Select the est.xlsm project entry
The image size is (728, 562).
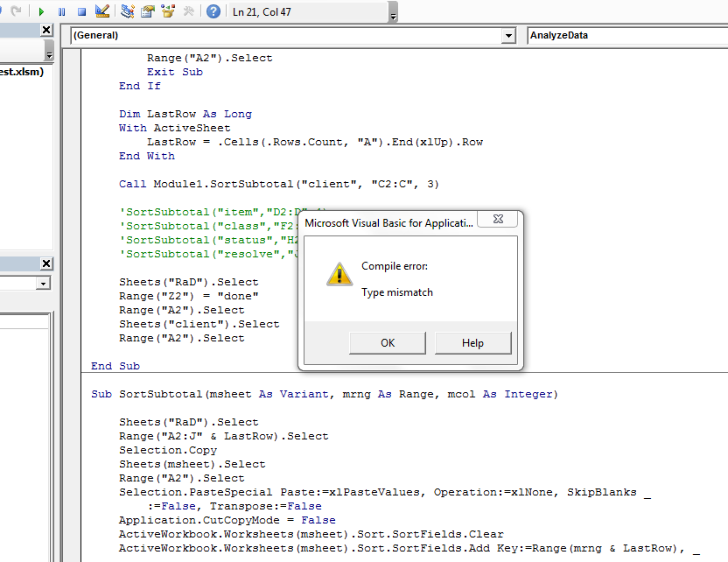pos(22,72)
